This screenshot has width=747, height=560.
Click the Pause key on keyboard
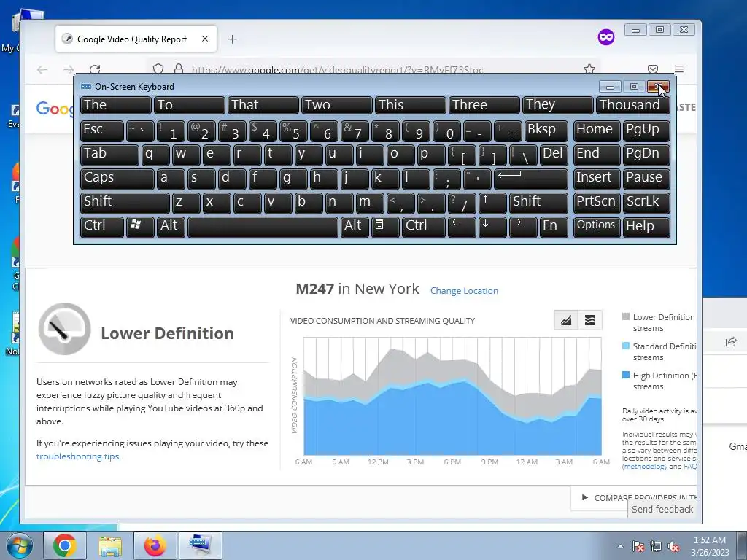click(x=646, y=179)
